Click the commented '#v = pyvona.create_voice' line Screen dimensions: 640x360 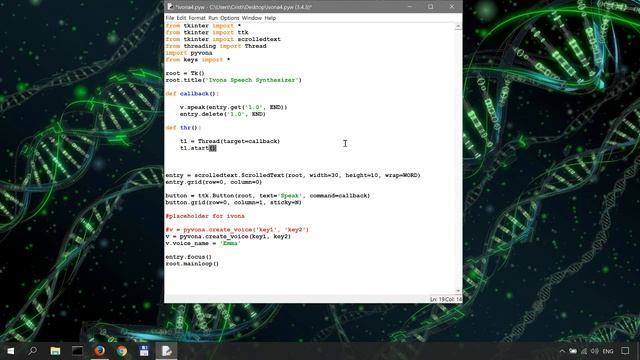pyautogui.click(x=237, y=230)
